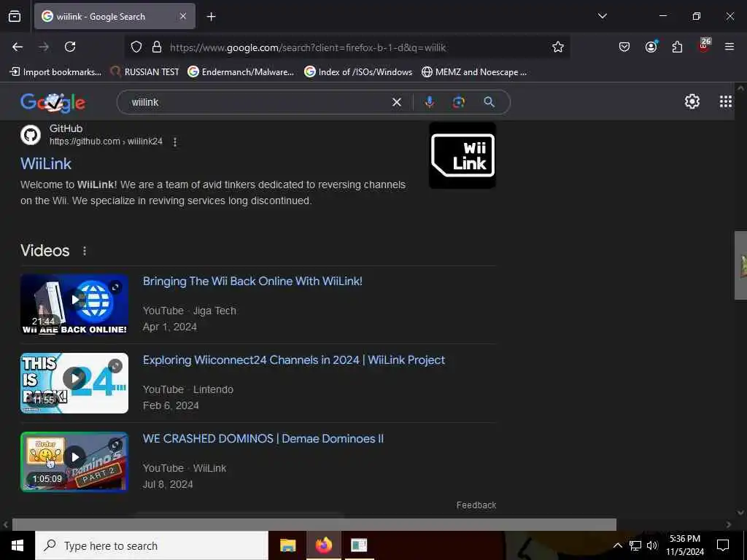
Task: Open RUSSIAN TEST bookmark
Action: click(x=144, y=72)
